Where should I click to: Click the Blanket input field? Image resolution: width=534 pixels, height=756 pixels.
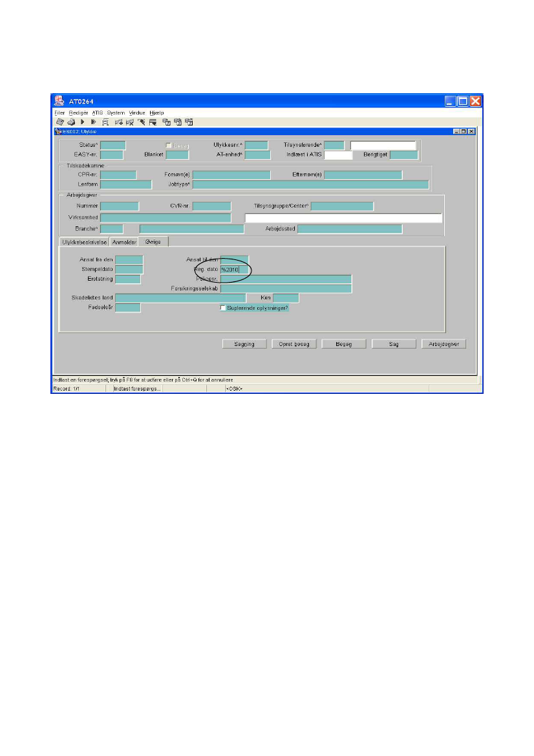(177, 155)
